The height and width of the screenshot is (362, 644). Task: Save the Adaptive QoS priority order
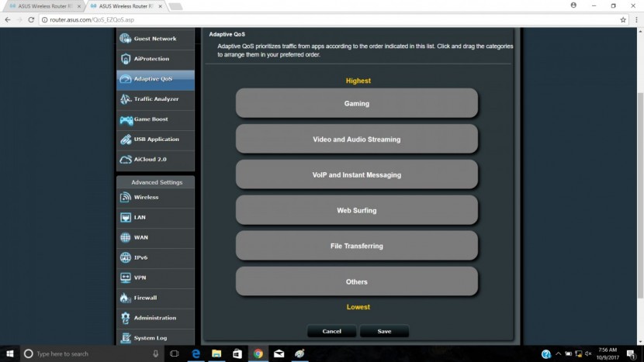[384, 331]
